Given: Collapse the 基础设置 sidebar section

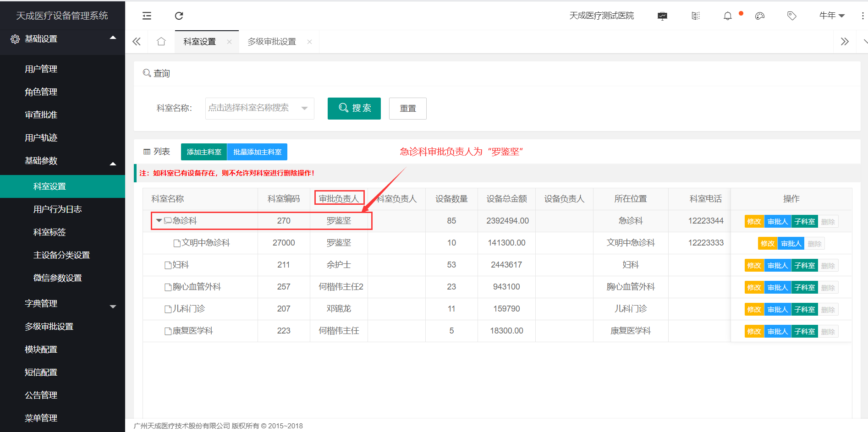Looking at the screenshot, I should [x=113, y=38].
